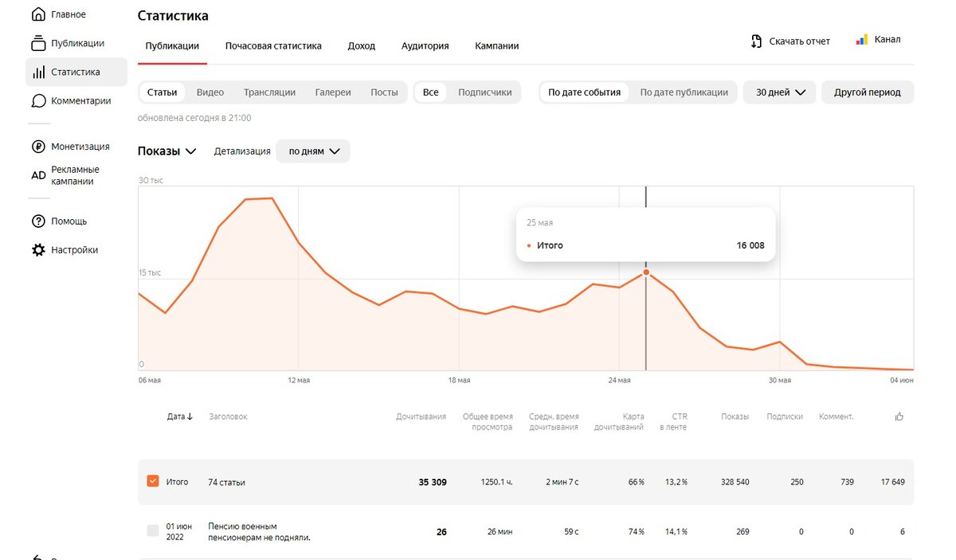Switch to the Публикации tab

[172, 46]
